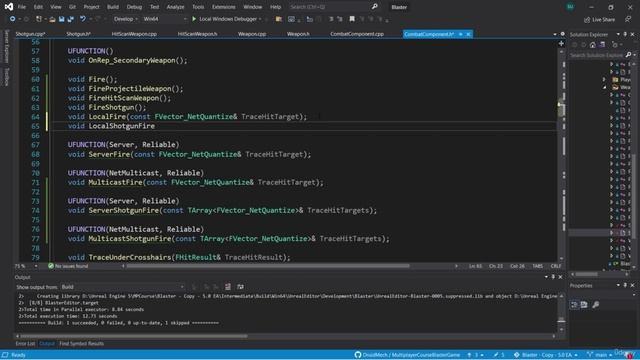Open Show output from Build dropdown
The height and width of the screenshot is (360, 640).
[122, 287]
